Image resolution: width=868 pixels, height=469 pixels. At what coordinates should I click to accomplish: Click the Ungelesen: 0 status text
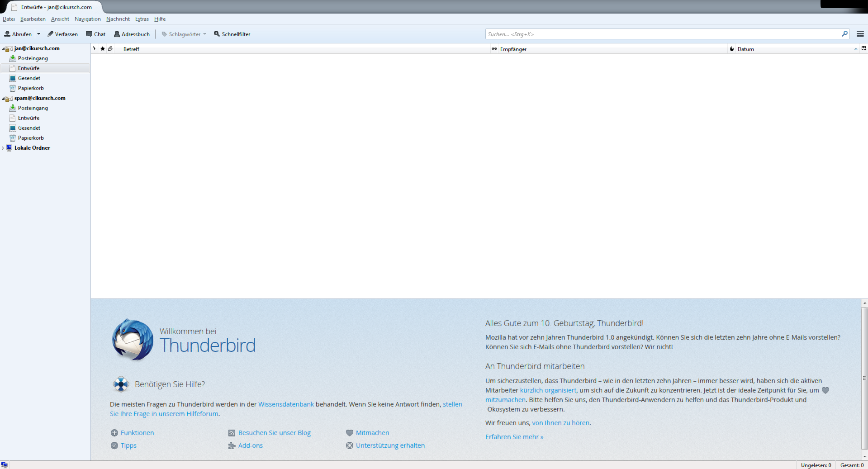point(816,465)
